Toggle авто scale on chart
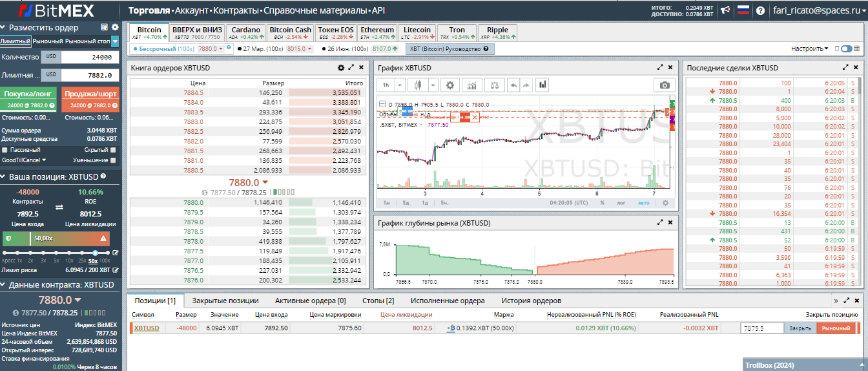Image resolution: width=868 pixels, height=371 pixels. click(643, 202)
